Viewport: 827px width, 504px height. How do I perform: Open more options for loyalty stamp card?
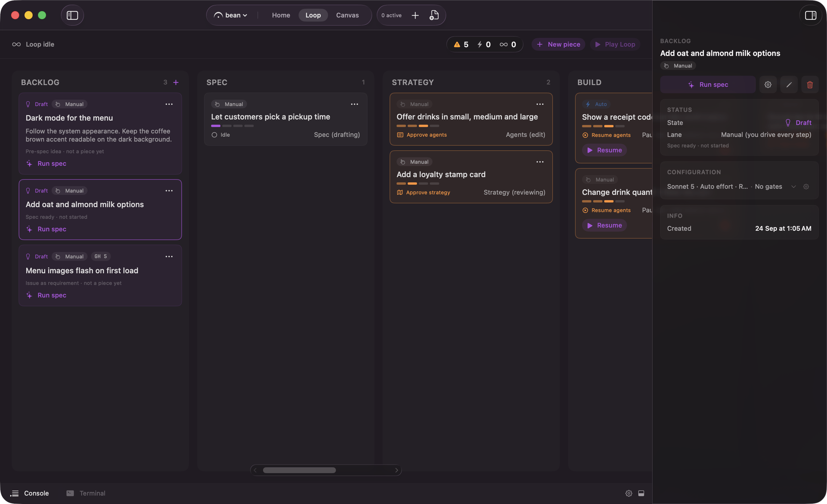[x=540, y=162]
